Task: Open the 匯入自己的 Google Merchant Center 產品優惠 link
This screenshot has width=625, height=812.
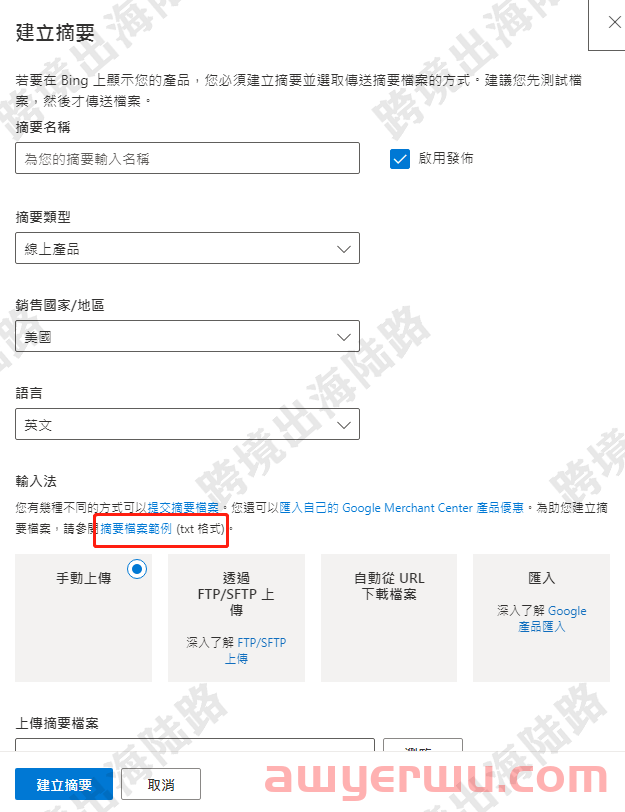Action: pos(401,508)
